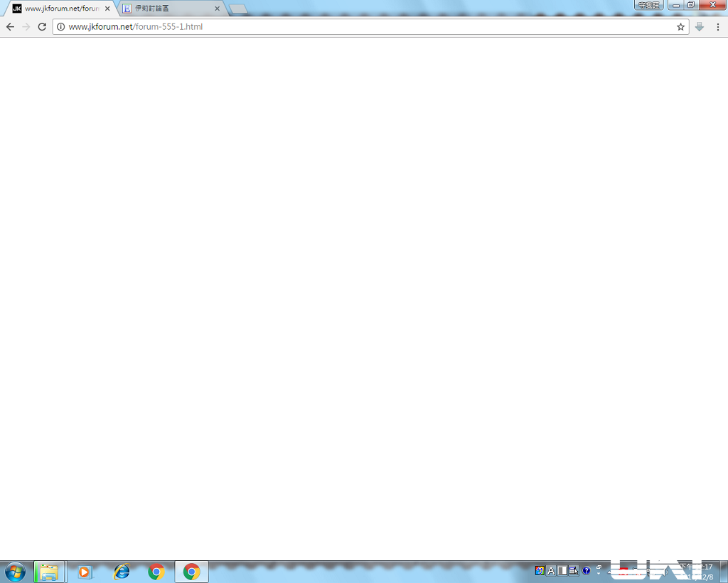The width and height of the screenshot is (728, 583).
Task: Click the download arrow extension icon
Action: [x=700, y=27]
